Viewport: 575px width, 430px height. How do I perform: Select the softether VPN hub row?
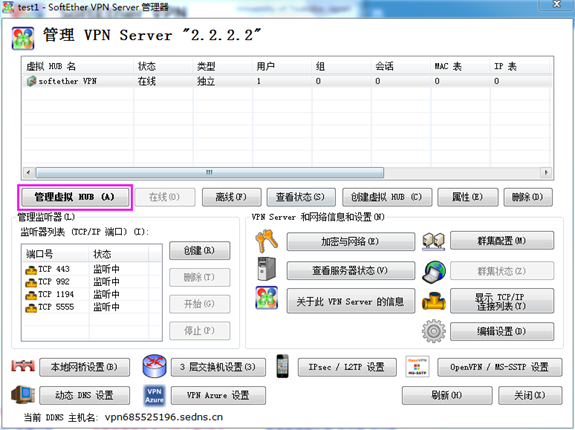287,81
